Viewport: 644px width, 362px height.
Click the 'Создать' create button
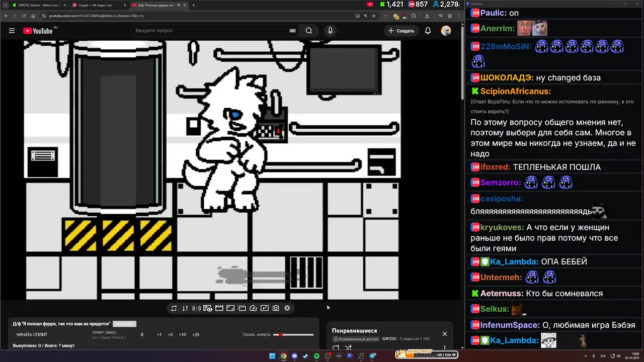coord(401,31)
